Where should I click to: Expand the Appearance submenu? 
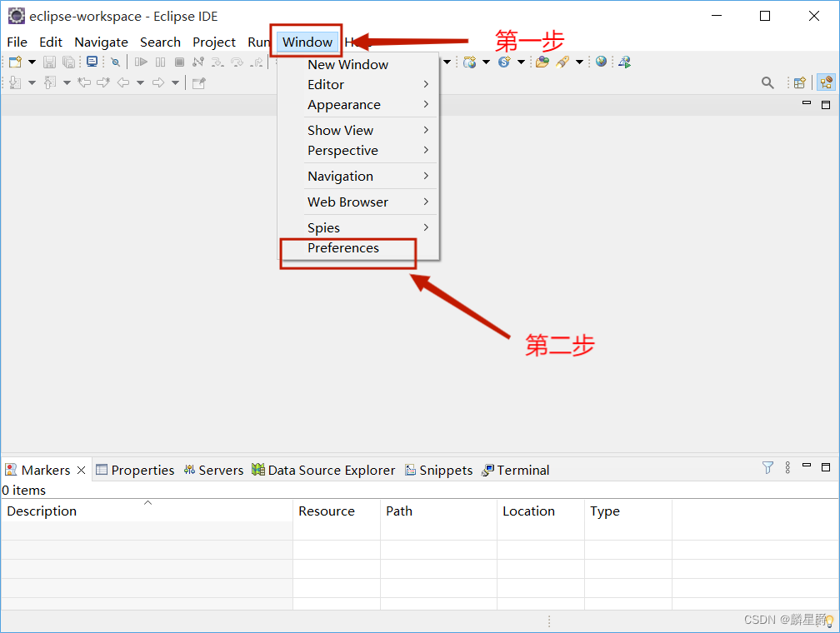358,105
